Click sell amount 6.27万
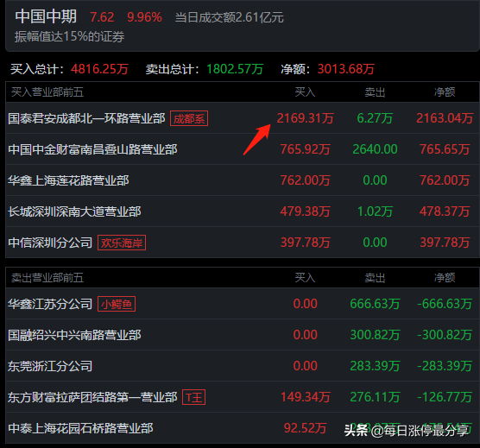The image size is (480, 448). (375, 118)
